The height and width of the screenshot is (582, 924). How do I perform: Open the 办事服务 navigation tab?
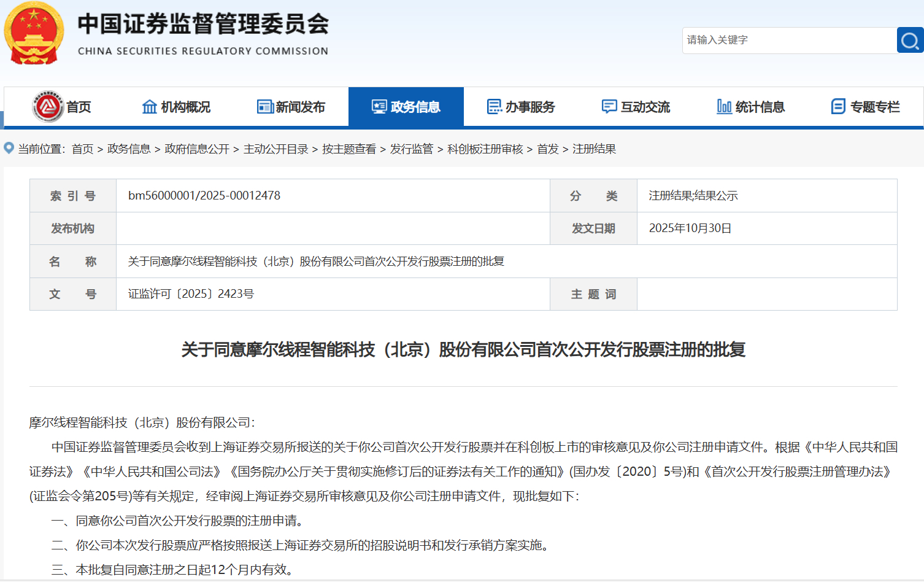click(x=521, y=107)
